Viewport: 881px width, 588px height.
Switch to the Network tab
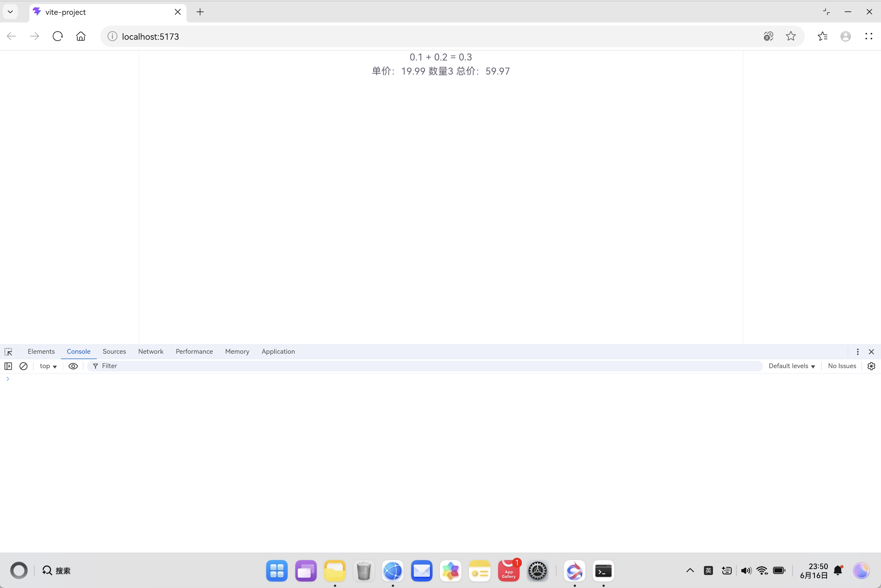[151, 352]
